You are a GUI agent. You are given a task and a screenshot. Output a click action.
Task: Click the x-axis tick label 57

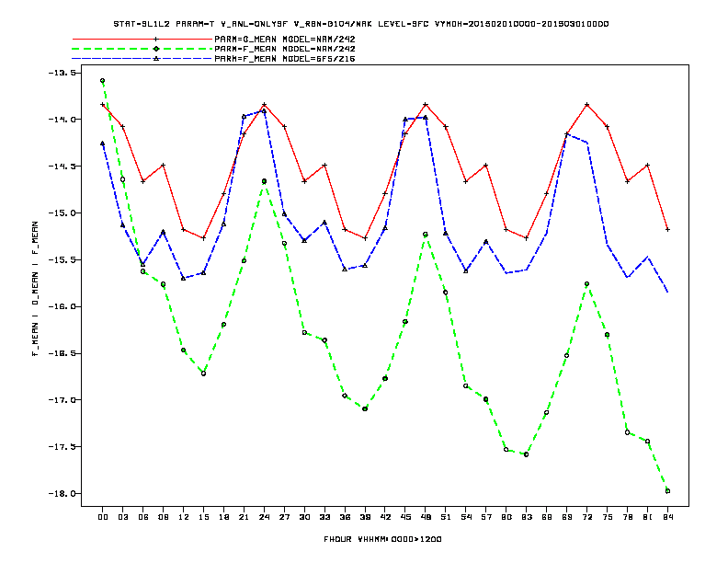tap(486, 517)
